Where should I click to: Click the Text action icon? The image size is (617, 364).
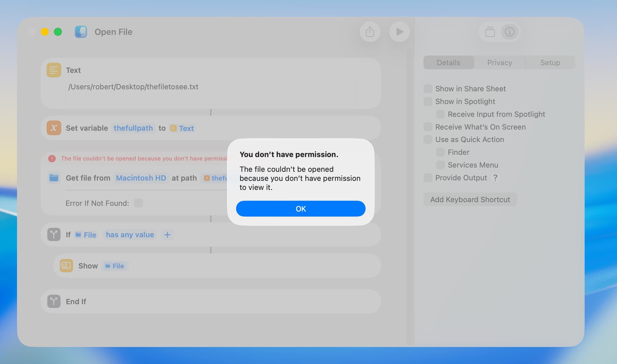click(x=54, y=70)
